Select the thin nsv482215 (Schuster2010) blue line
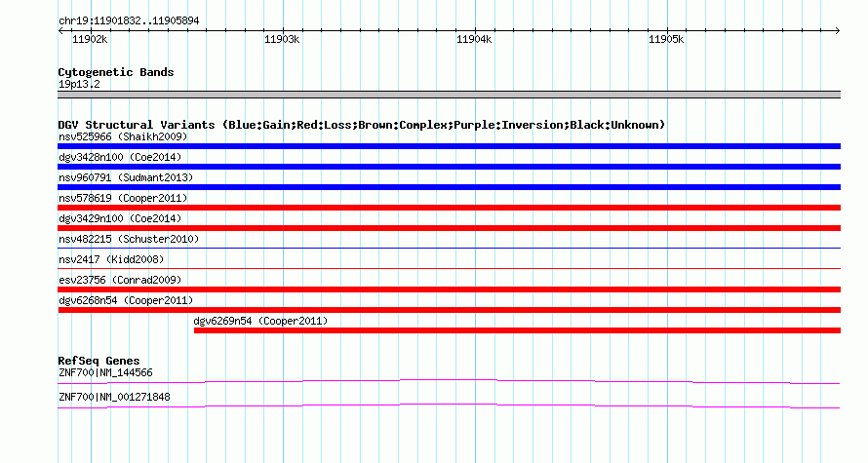The height and width of the screenshot is (463, 868). (449, 248)
